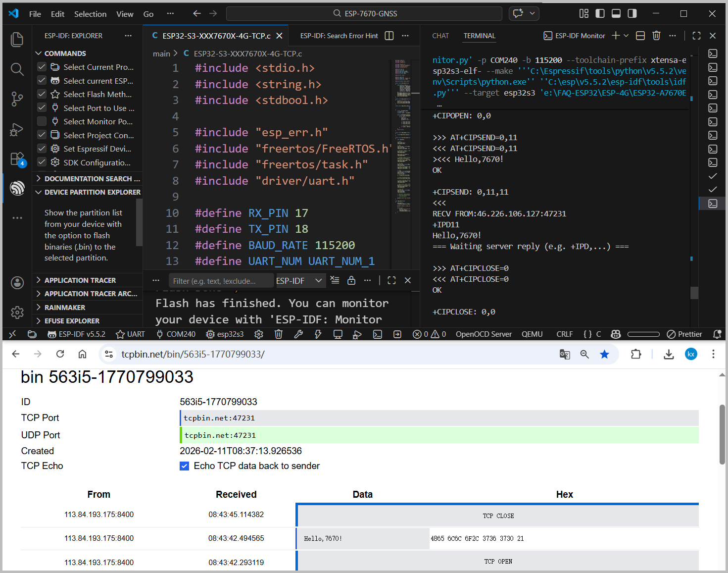Screen dimensions: 728x573
Task: Open the ESP-IDF Monitor (screen) icon
Action: tap(338, 334)
